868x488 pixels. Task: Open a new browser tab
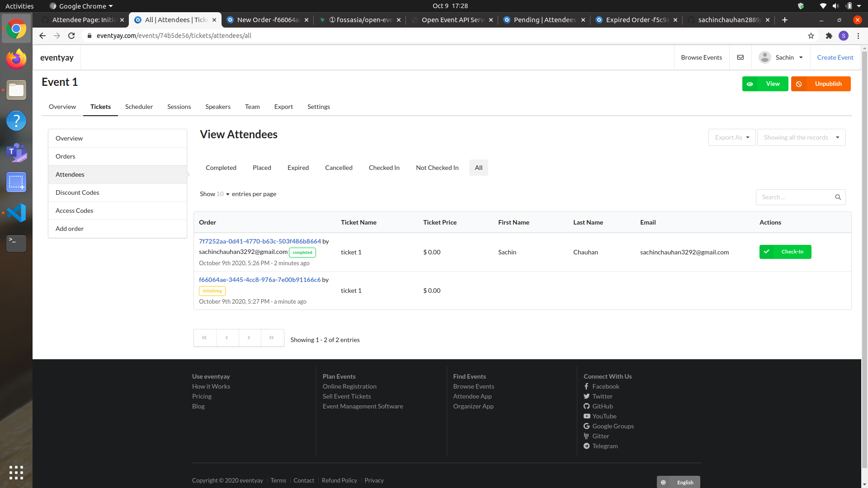click(x=785, y=20)
